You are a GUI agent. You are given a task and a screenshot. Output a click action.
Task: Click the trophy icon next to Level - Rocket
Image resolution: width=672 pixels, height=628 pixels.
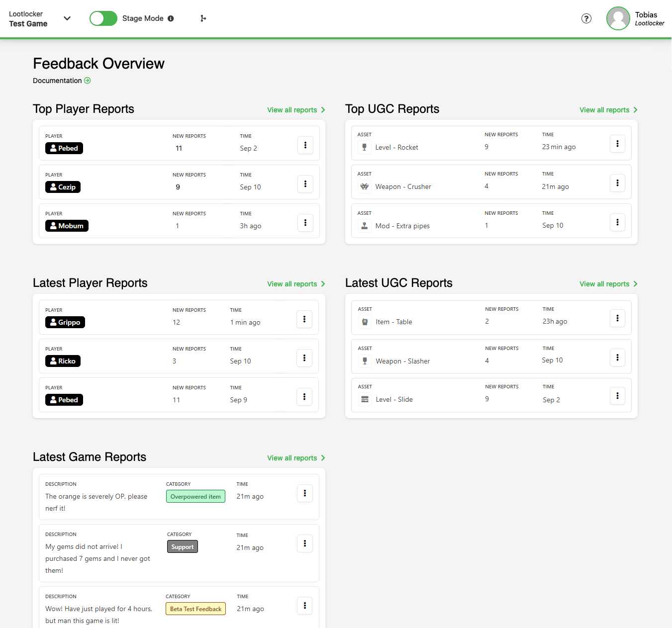point(365,147)
